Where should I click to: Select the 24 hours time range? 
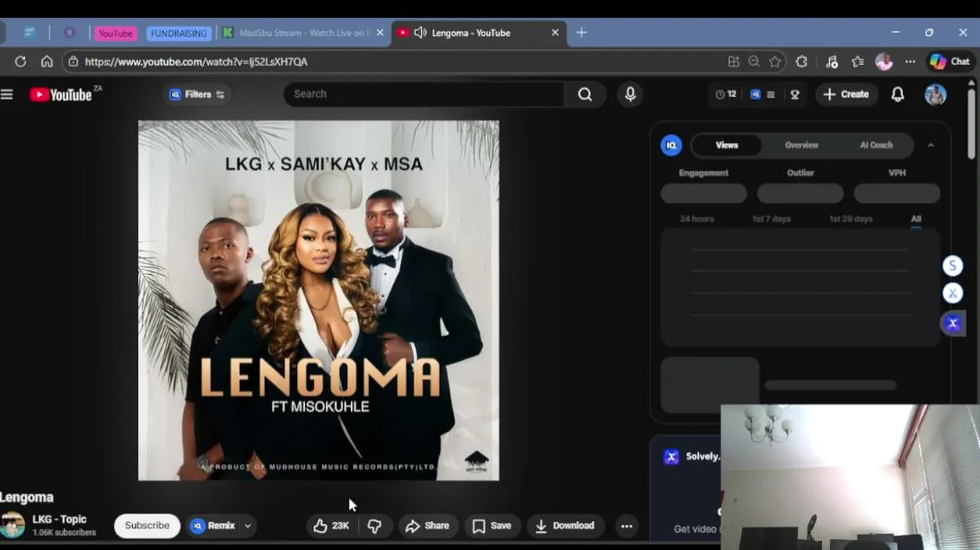(697, 218)
